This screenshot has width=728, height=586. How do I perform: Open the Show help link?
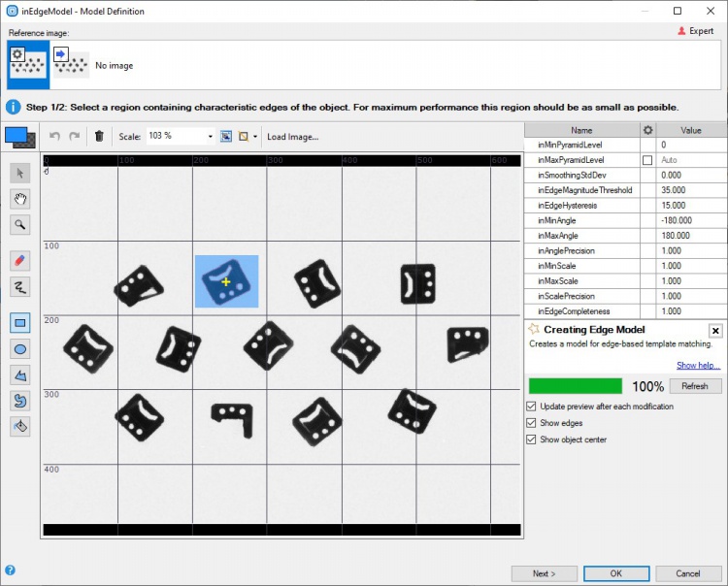point(699,366)
